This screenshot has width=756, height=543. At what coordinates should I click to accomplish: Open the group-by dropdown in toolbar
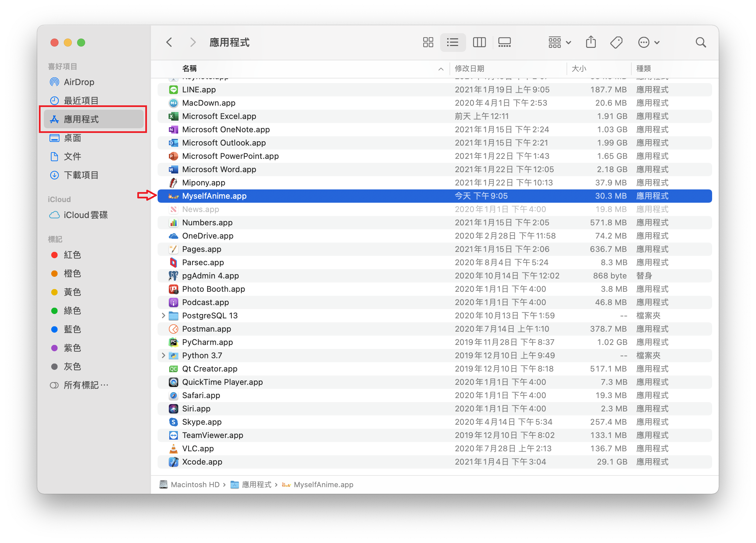pyautogui.click(x=559, y=42)
